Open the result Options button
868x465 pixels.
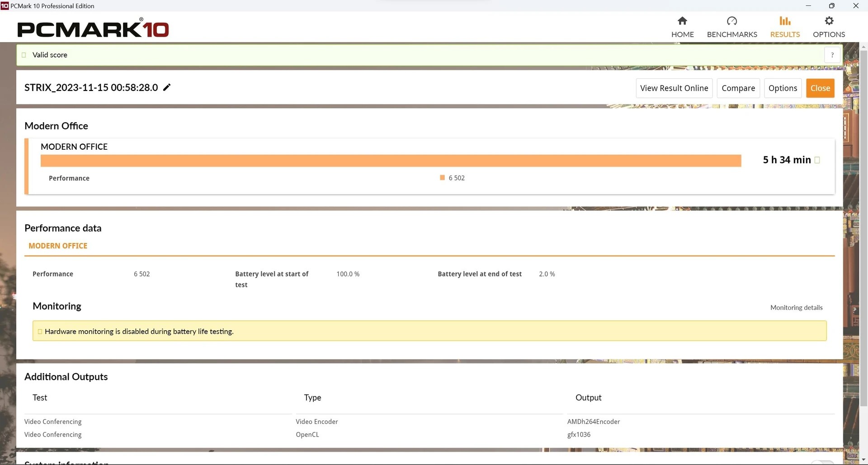783,88
